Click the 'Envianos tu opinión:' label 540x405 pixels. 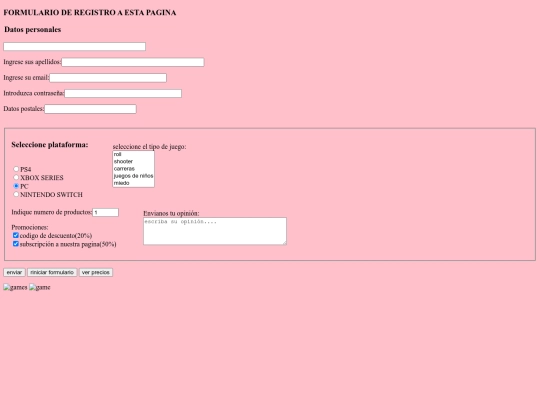[x=171, y=213]
